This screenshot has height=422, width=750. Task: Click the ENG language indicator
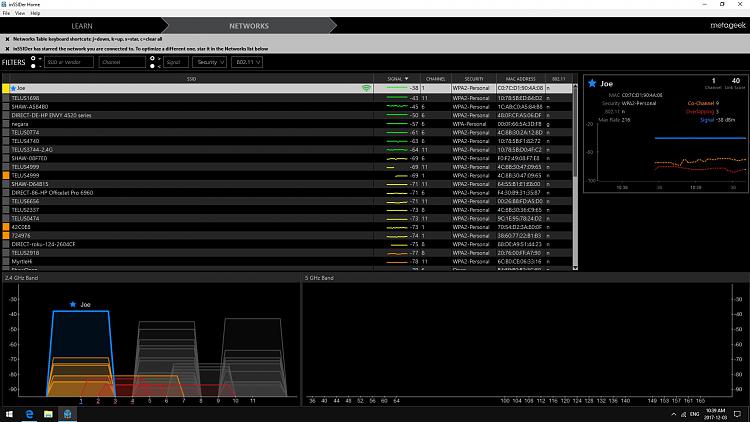[x=695, y=414]
